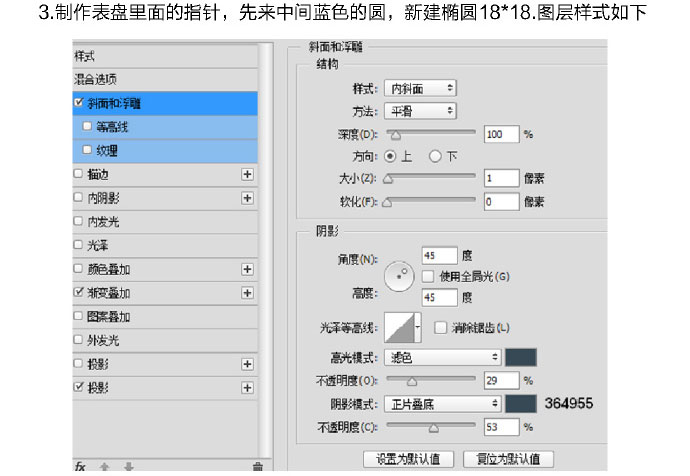Check 消除锯齿 checkbox
Viewport: 690px width, 476px height.
pos(440,328)
